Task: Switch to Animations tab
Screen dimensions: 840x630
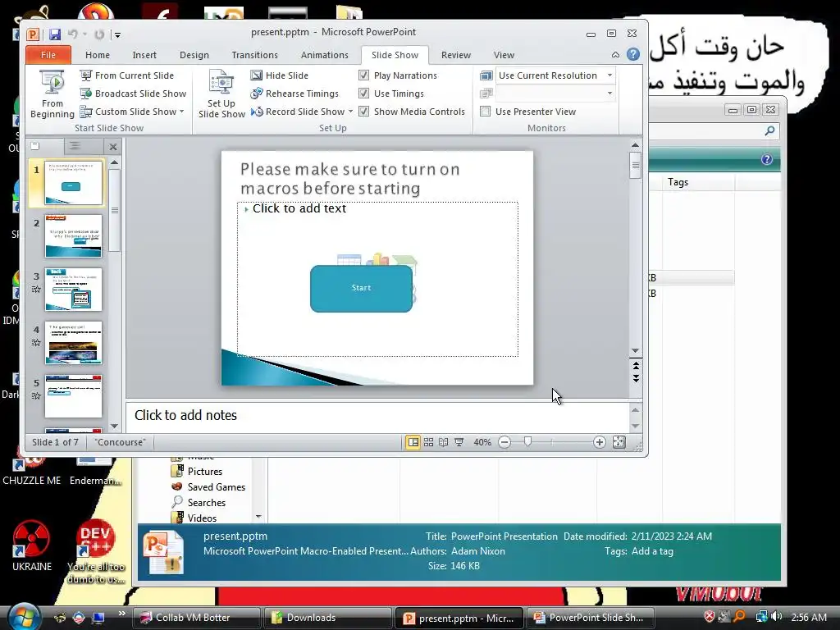Action: tap(325, 55)
